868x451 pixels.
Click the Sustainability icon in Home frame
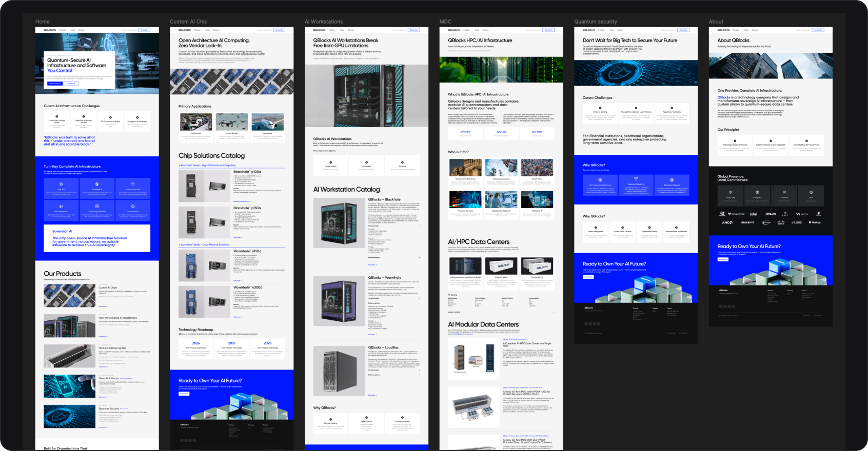point(133,207)
